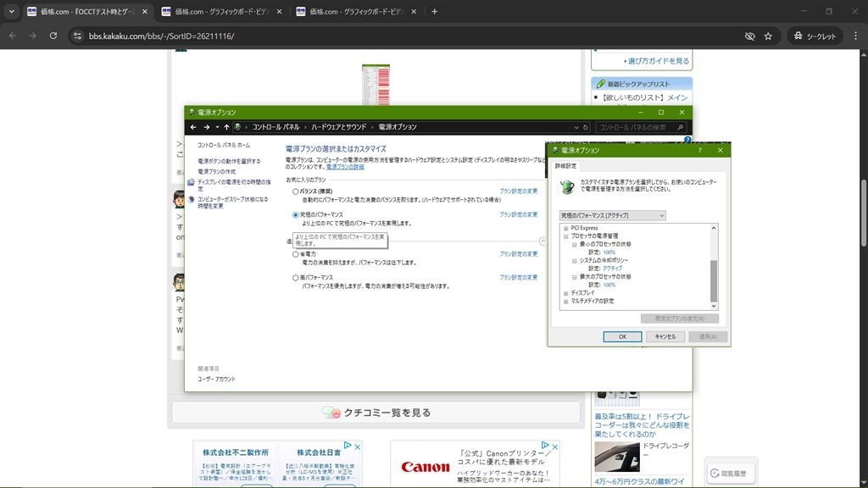Click アクティブ cooling policy setting value
Screen dimensions: 868x488
[x=612, y=269]
